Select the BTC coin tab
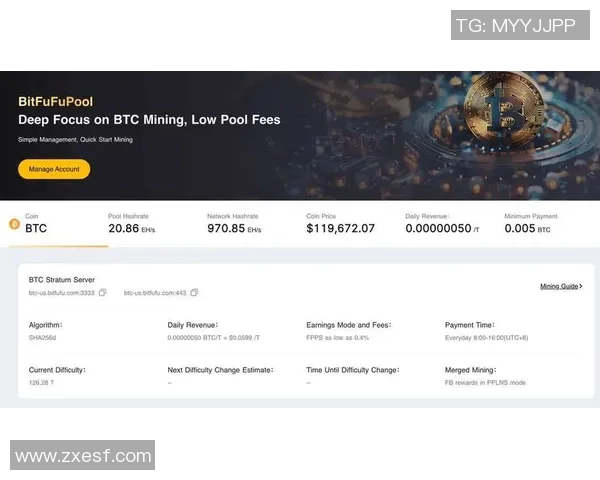The height and width of the screenshot is (480, 600). (36, 228)
